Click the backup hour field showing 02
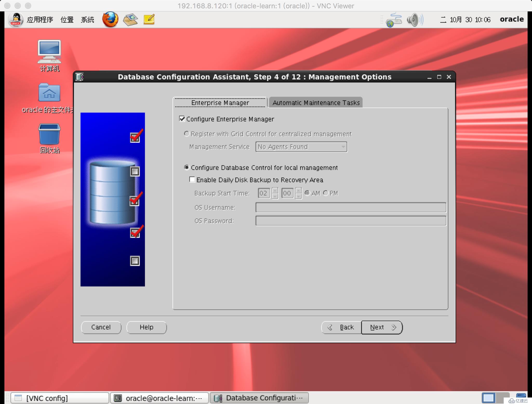The width and height of the screenshot is (532, 404). pos(264,193)
